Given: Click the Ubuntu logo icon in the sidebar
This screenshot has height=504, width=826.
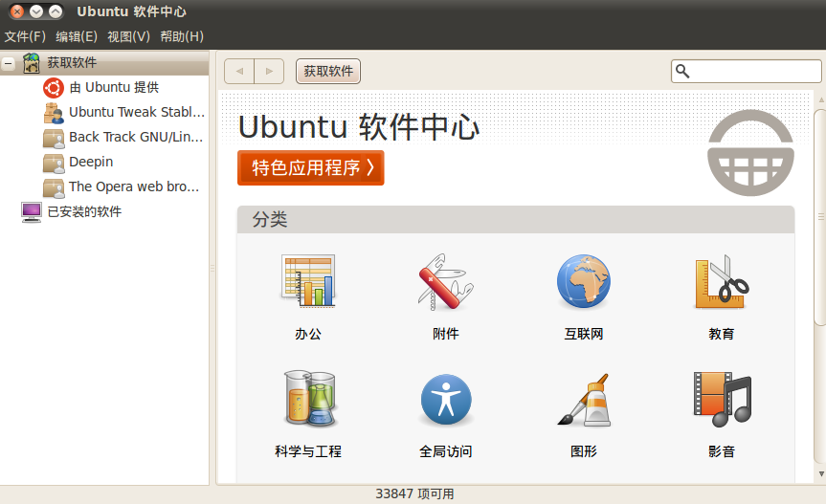Looking at the screenshot, I should coord(54,87).
